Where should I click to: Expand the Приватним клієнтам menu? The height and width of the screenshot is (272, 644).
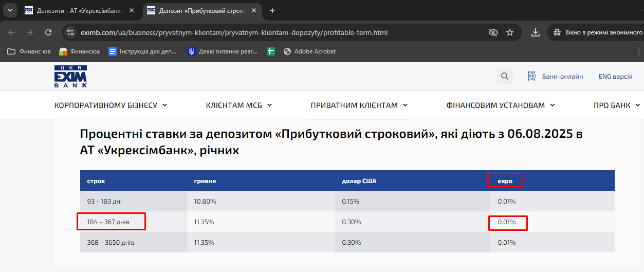click(359, 105)
